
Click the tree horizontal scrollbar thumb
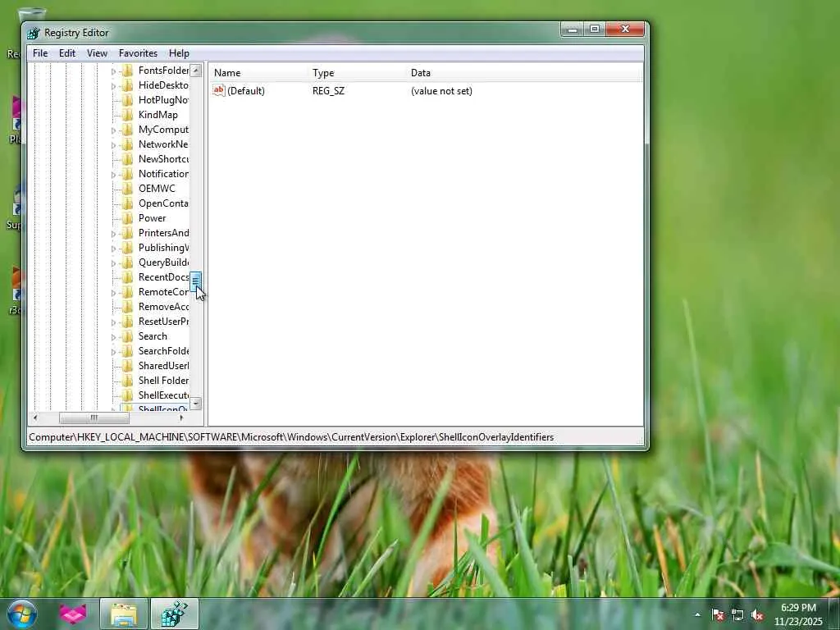pos(94,418)
